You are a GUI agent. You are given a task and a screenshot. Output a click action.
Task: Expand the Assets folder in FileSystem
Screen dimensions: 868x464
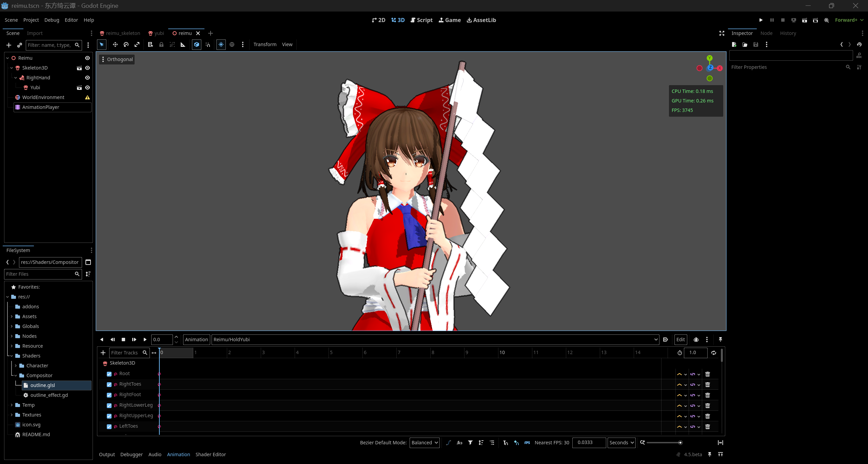[12, 316]
